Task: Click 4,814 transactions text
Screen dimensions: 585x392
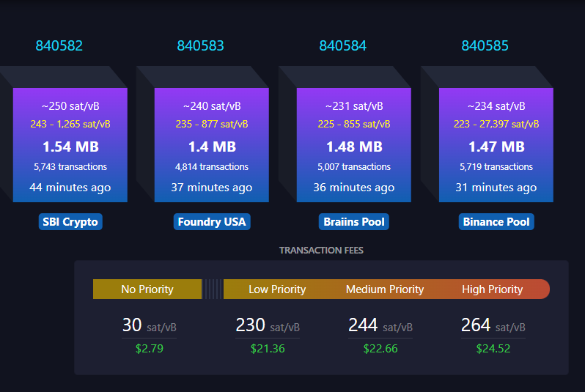Action: click(x=212, y=167)
